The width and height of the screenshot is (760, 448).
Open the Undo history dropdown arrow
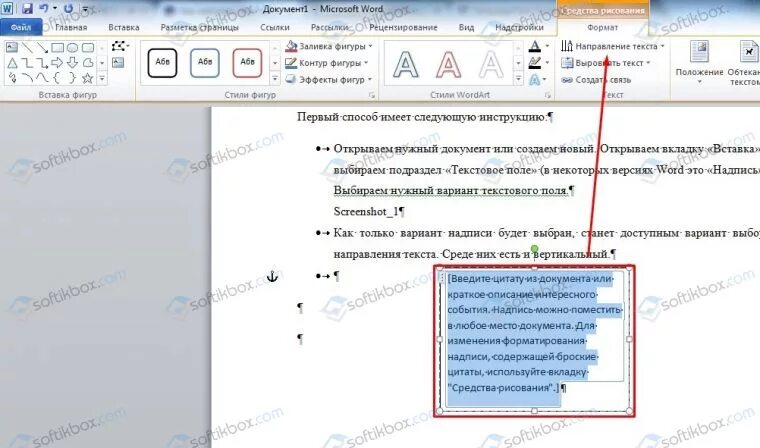55,8
